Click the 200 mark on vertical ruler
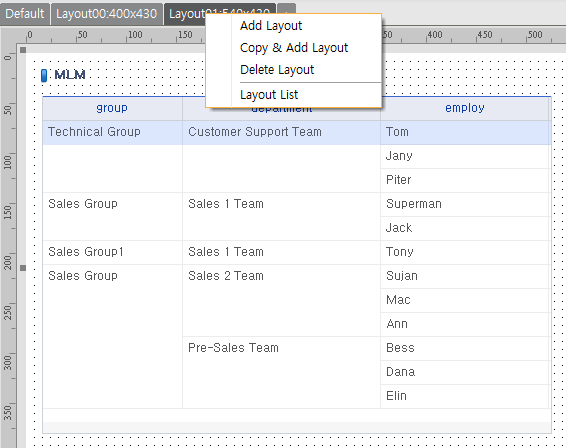This screenshot has width=566, height=448. tap(8, 262)
